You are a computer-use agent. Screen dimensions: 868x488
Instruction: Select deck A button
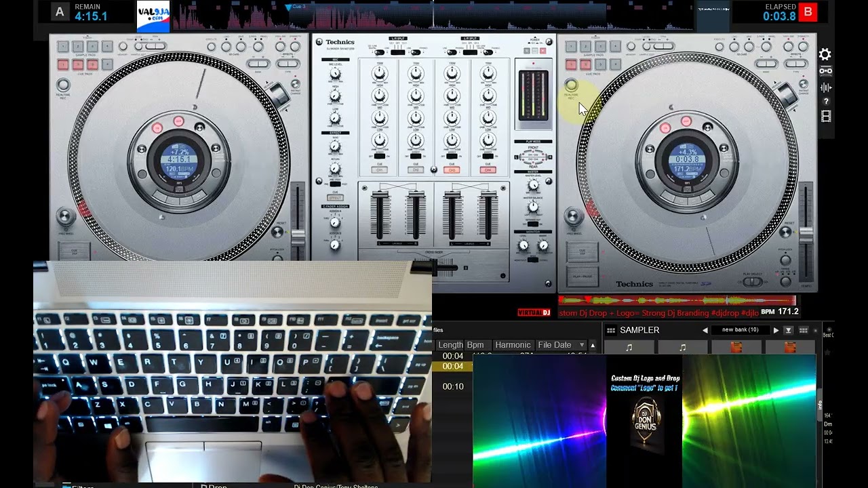click(60, 12)
